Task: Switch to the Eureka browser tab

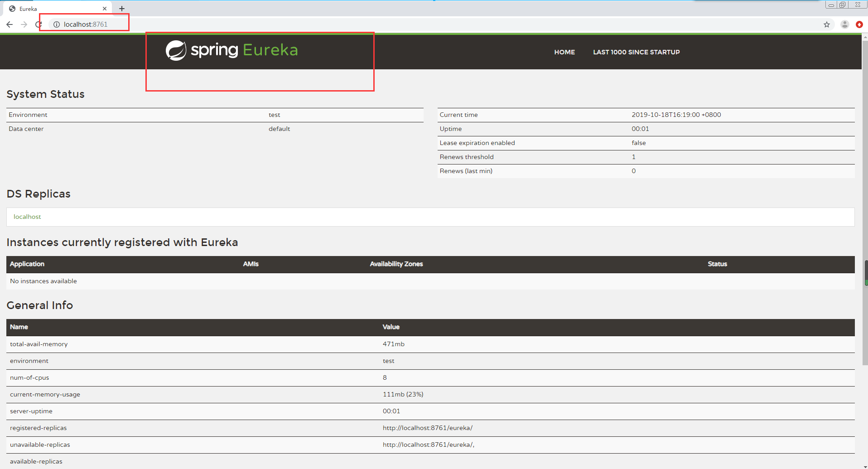Action: tap(54, 8)
